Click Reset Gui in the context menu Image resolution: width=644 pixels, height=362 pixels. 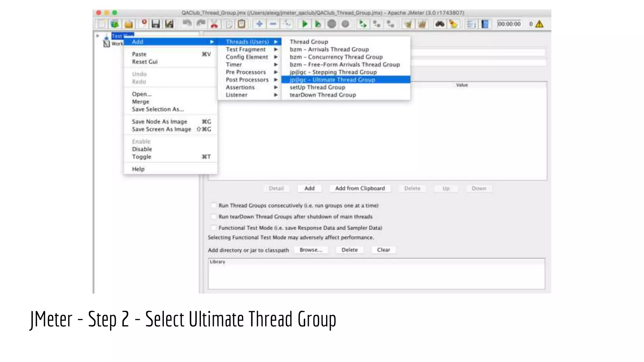[170, 62]
